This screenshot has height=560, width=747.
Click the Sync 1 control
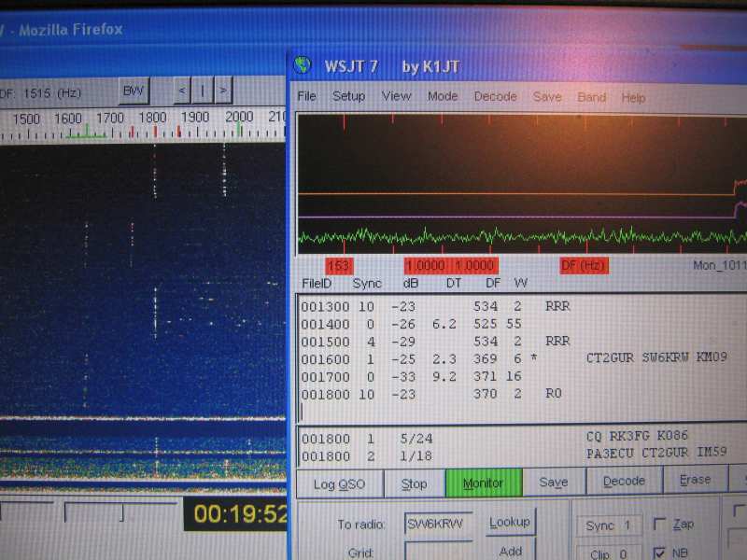pos(608,525)
